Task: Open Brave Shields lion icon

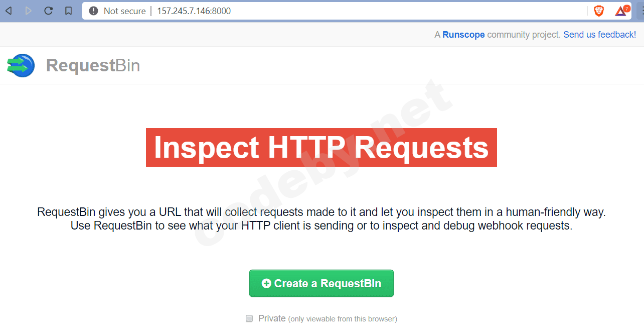Action: point(599,11)
